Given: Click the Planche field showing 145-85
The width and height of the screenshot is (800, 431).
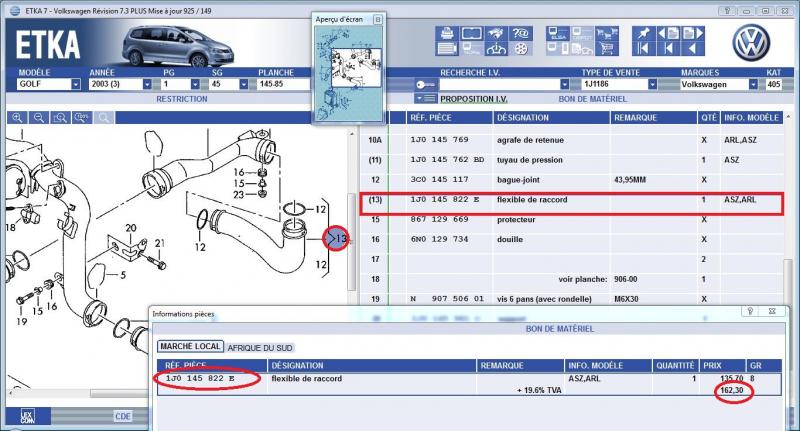Looking at the screenshot, I should coord(284,84).
